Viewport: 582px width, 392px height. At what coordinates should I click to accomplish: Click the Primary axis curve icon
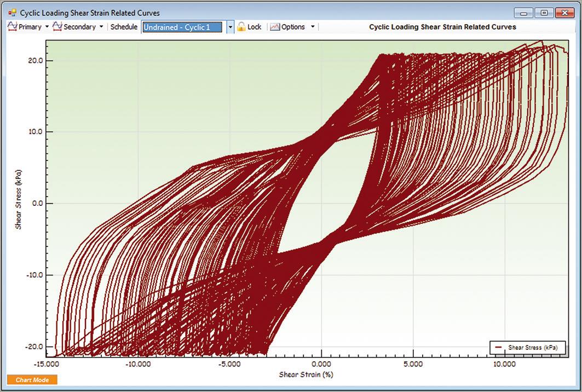pos(11,27)
